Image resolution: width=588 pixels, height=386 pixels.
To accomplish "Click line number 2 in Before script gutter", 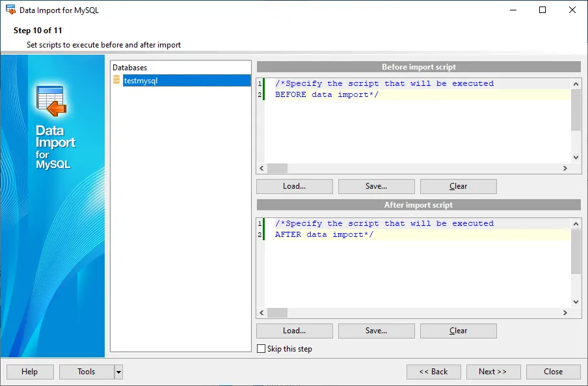I will pos(260,94).
